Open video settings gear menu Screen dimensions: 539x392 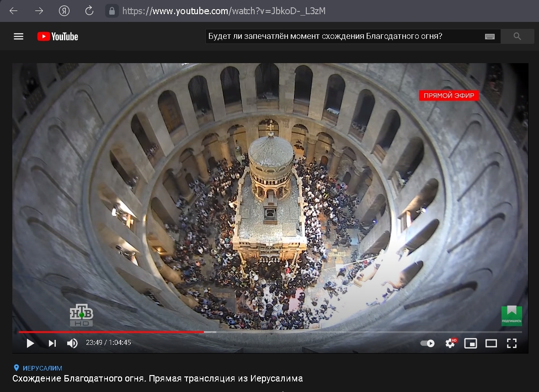pos(450,343)
